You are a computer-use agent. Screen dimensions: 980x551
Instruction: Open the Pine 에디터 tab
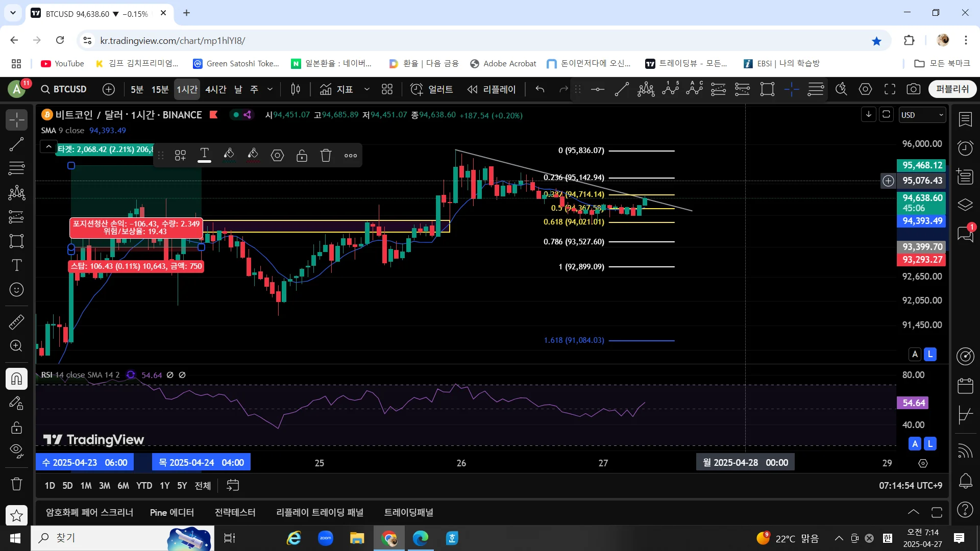click(171, 512)
